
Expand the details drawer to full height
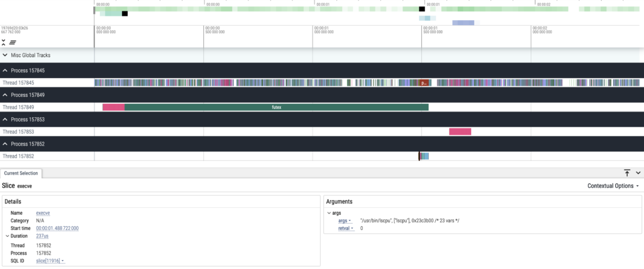(x=627, y=173)
